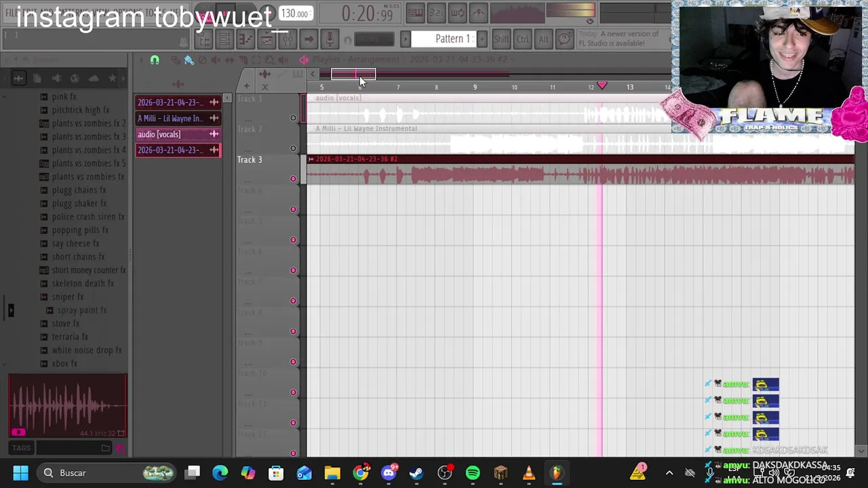Click the sample waveform preview thumbnail
The width and height of the screenshot is (868, 488).
[68, 405]
